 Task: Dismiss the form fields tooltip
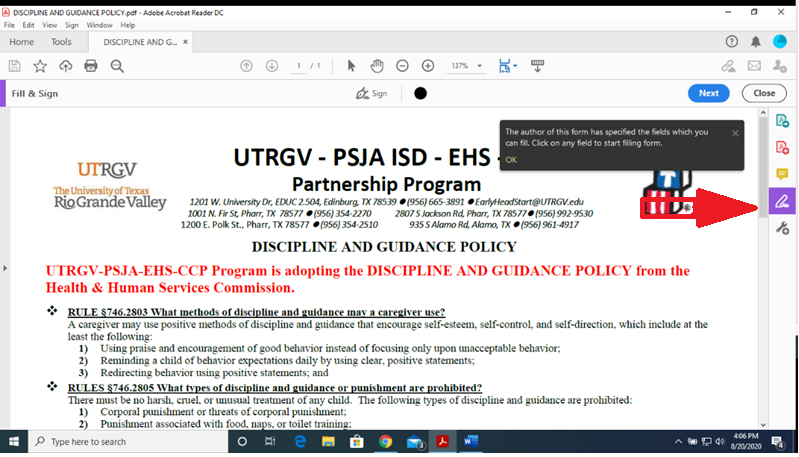[735, 132]
